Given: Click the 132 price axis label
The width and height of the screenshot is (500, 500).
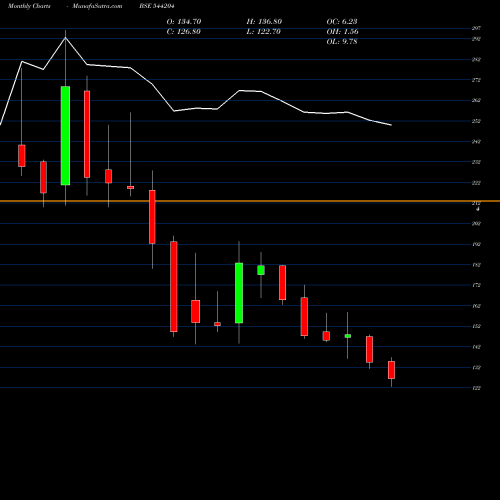Looking at the screenshot, I should (476, 368).
